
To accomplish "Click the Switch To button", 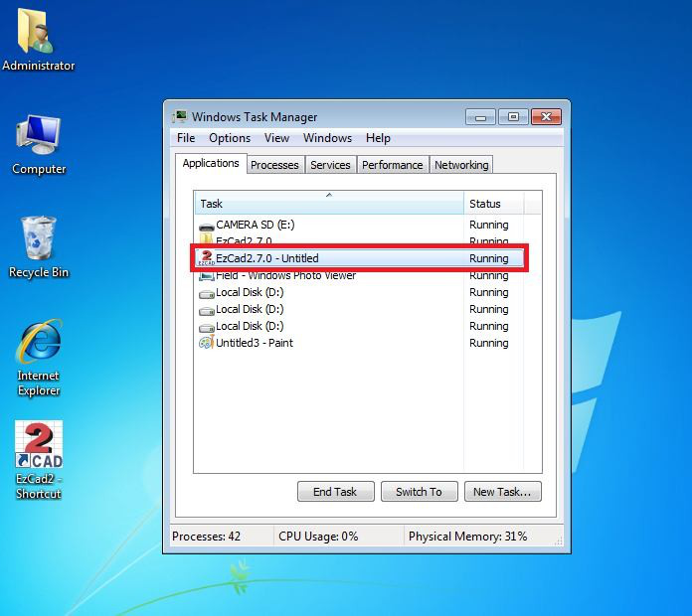I will click(419, 492).
